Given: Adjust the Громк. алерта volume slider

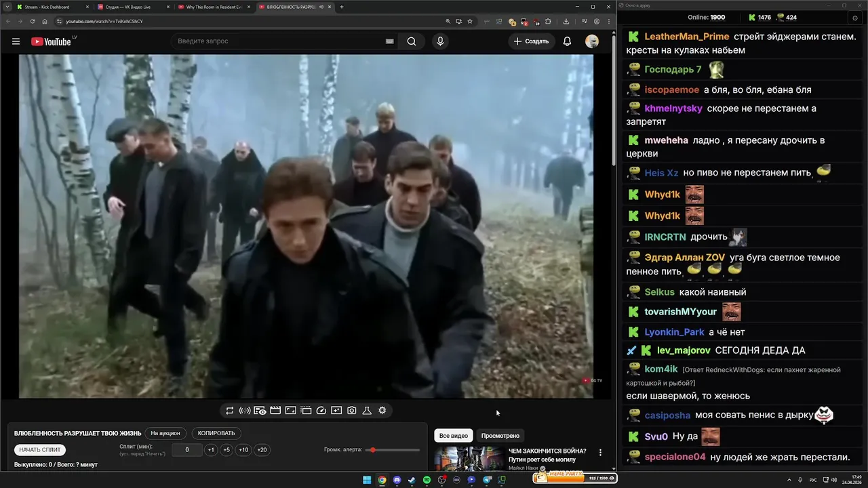Looking at the screenshot, I should pyautogui.click(x=393, y=450).
